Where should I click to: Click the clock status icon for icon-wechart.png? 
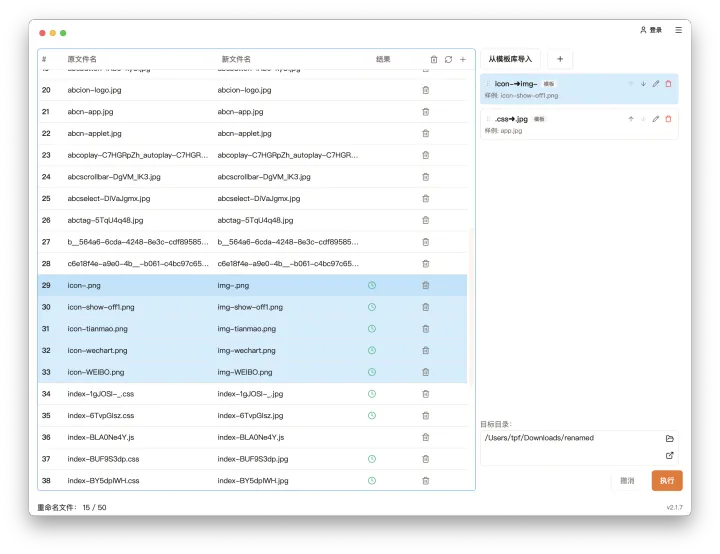(x=372, y=350)
